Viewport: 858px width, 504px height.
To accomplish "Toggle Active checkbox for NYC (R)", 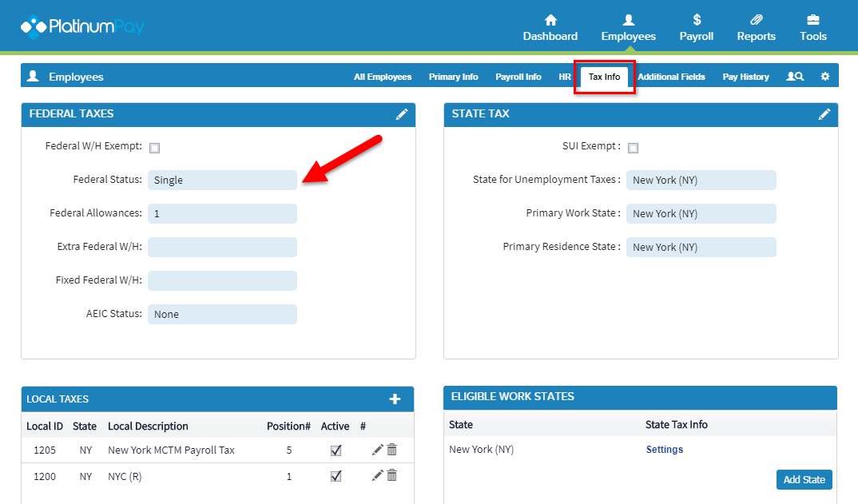I will pyautogui.click(x=336, y=476).
